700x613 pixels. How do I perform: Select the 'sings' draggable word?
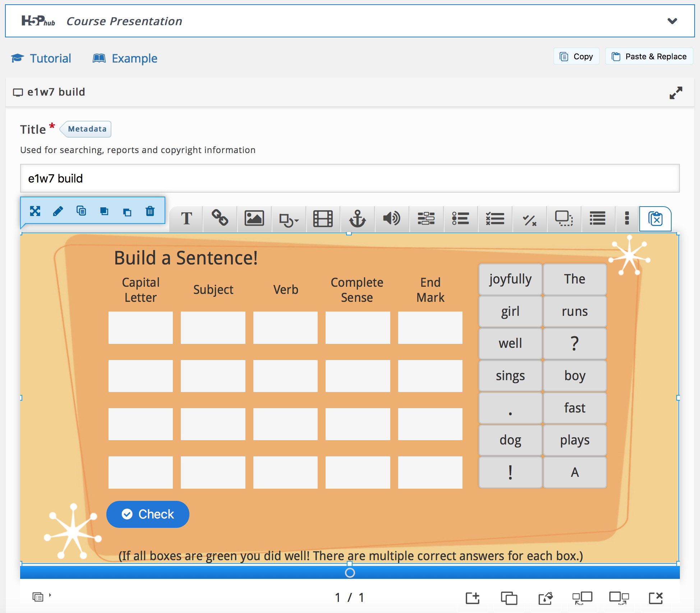coord(510,376)
